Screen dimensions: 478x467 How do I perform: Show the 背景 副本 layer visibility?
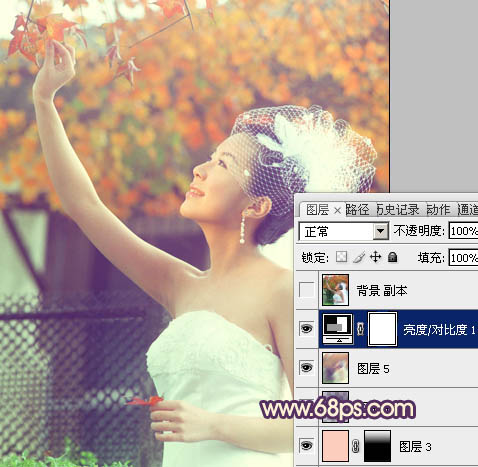(306, 290)
